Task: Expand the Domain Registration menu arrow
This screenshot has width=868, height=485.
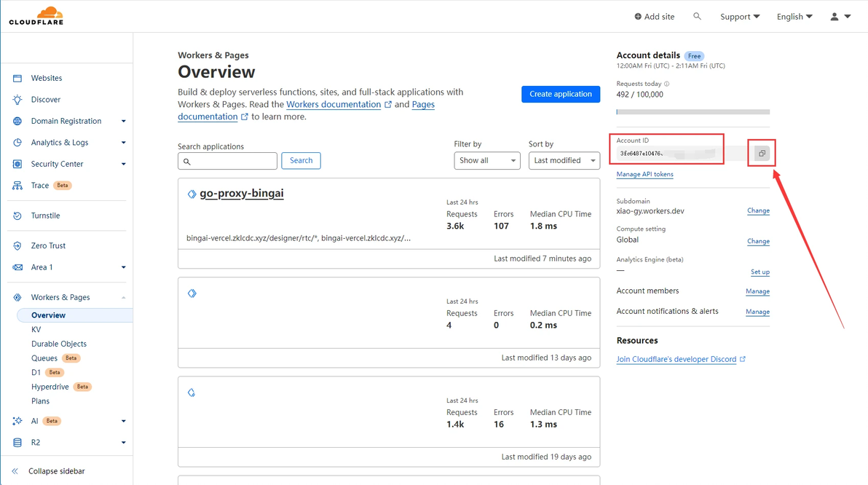Action: pyautogui.click(x=124, y=121)
